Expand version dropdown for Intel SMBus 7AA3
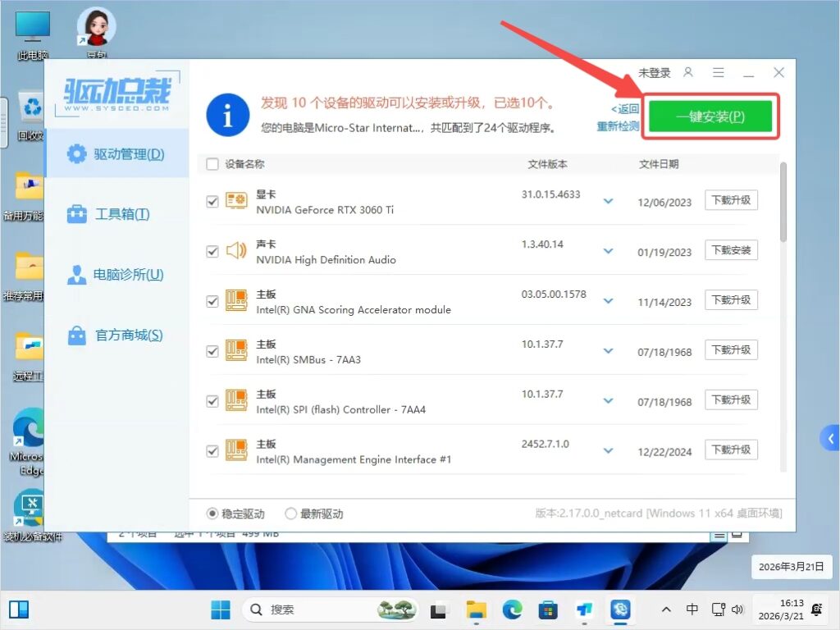 coord(608,351)
